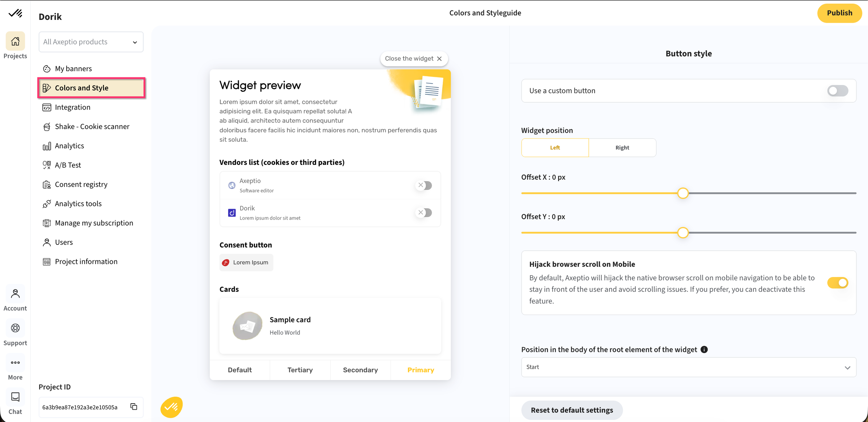Open the All Axeptio products dropdown
The height and width of the screenshot is (422, 868).
tap(91, 42)
